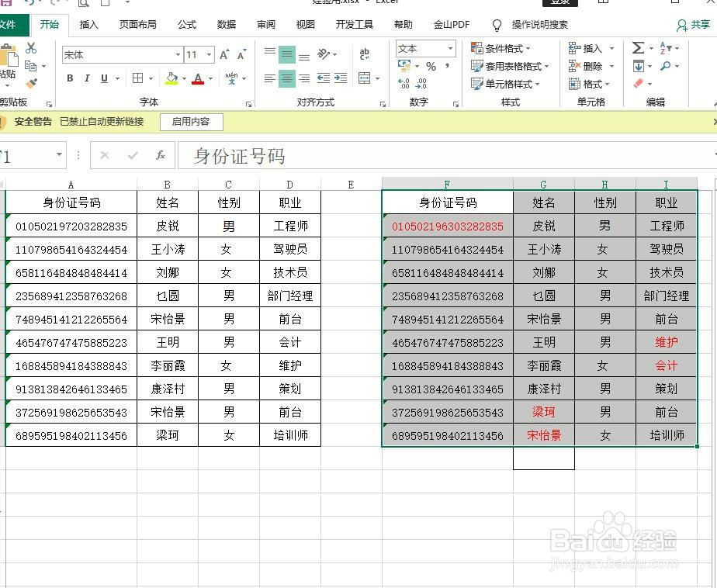Viewport: 717px width, 588px height.
Task: Open the 金山PDF tab
Action: pos(452,25)
